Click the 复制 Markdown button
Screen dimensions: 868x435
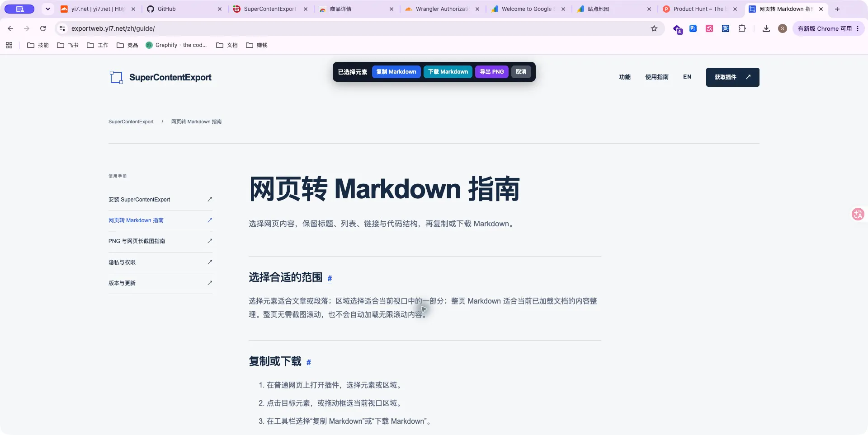coord(396,72)
